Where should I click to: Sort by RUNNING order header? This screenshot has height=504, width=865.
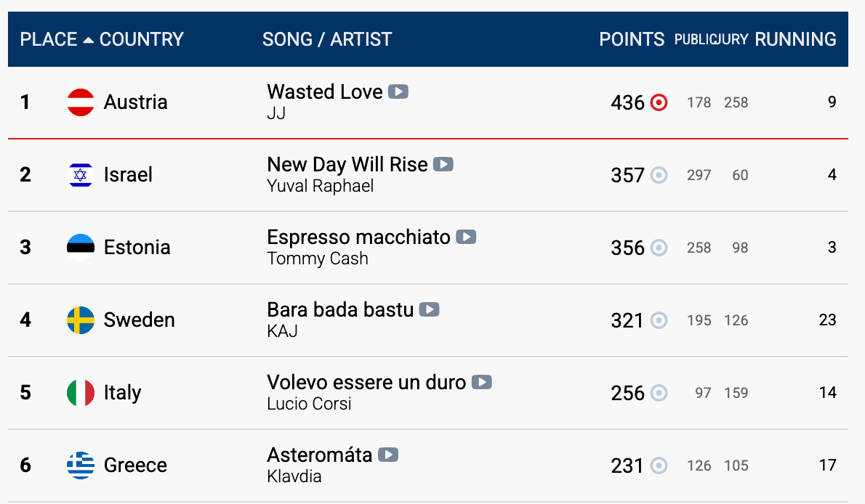pos(795,39)
